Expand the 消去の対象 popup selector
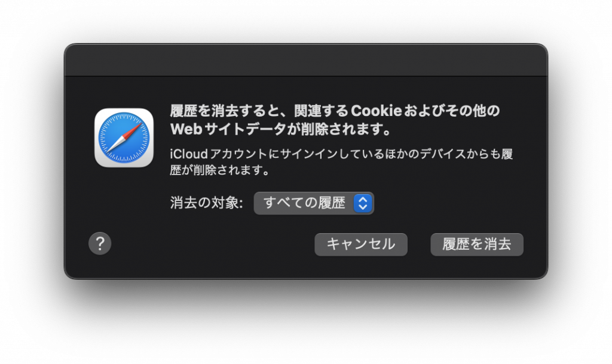The width and height of the screenshot is (612, 364). point(314,203)
